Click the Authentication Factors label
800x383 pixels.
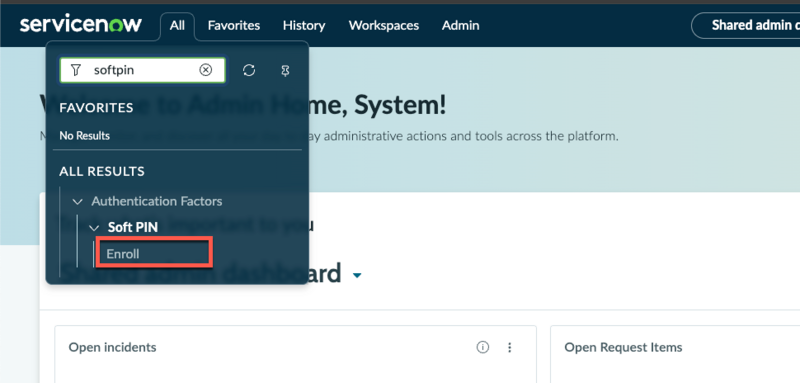(157, 201)
